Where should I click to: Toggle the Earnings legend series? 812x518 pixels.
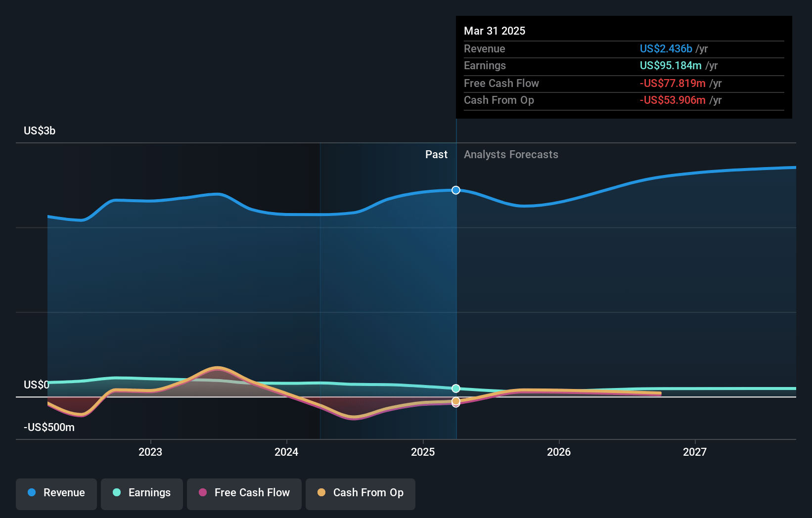[142, 494]
